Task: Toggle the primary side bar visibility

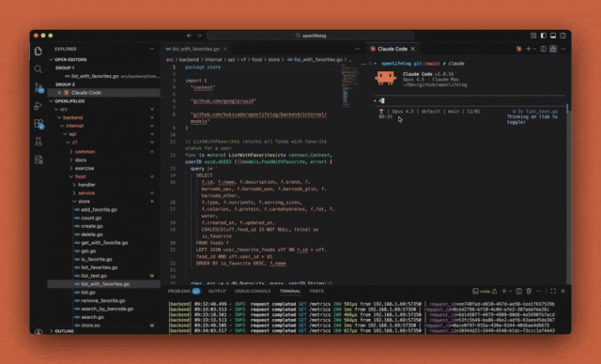Action: [x=543, y=36]
